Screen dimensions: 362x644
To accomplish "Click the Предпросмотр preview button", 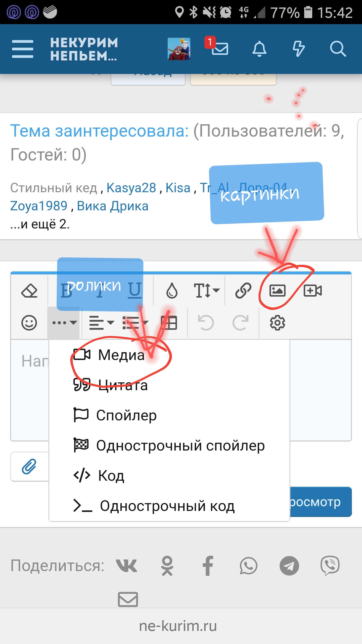I will coord(321,502).
